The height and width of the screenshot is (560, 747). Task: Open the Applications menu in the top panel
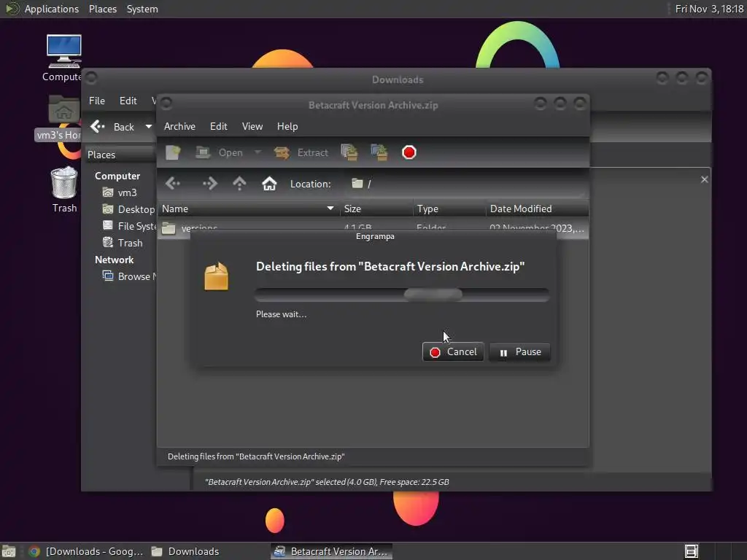tap(42, 9)
